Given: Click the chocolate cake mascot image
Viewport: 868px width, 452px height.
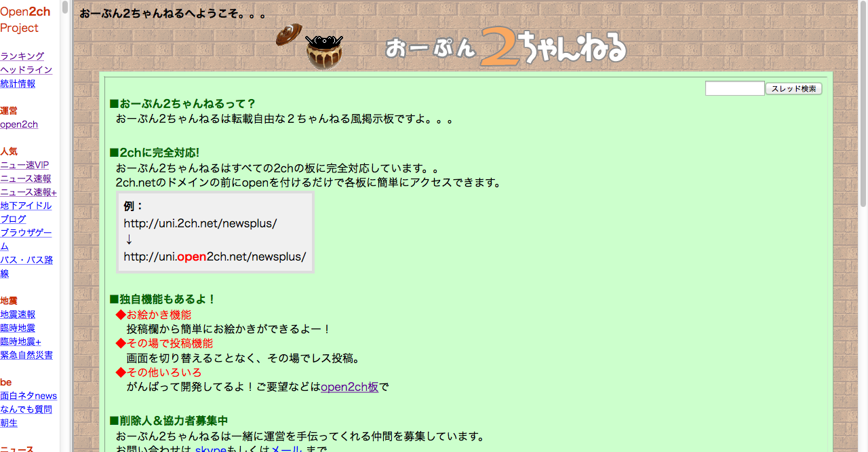Looking at the screenshot, I should (310, 46).
